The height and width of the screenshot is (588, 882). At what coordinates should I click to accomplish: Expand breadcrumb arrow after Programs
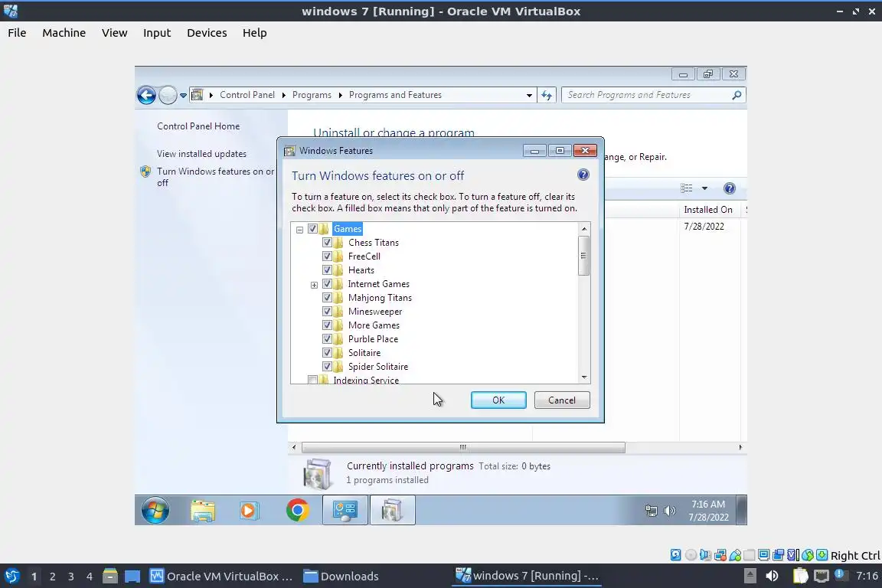pyautogui.click(x=340, y=95)
